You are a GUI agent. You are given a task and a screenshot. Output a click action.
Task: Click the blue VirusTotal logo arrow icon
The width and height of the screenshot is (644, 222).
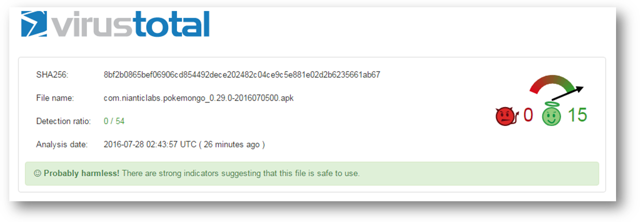pos(35,23)
